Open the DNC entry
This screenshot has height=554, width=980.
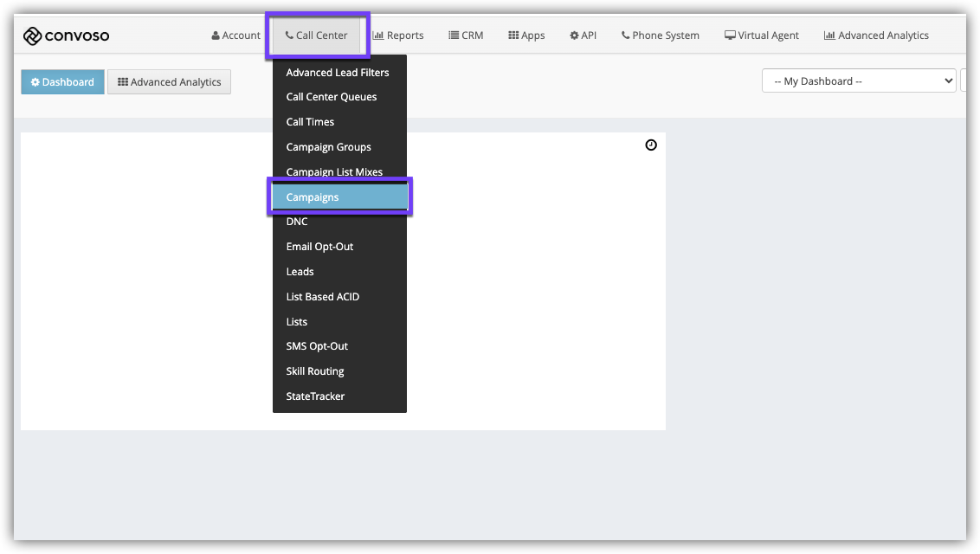339,222
